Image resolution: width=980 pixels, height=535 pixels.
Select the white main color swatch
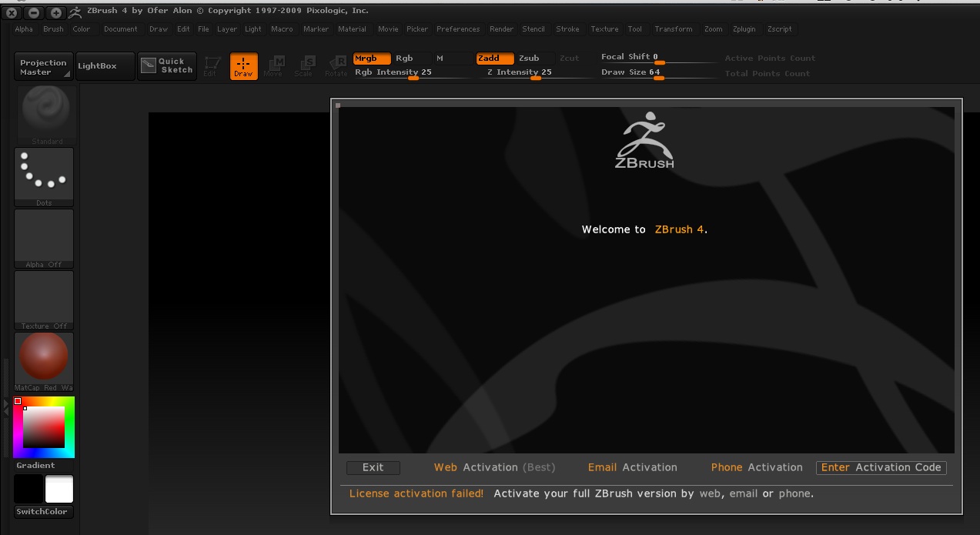(x=59, y=489)
